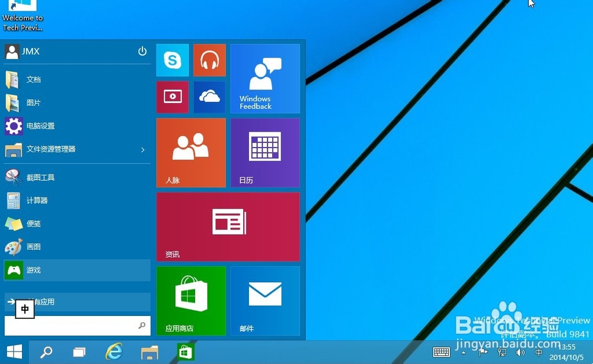Viewport: 593px width, 364px height.
Task: Click the search magnifier in search box
Action: tap(142, 325)
